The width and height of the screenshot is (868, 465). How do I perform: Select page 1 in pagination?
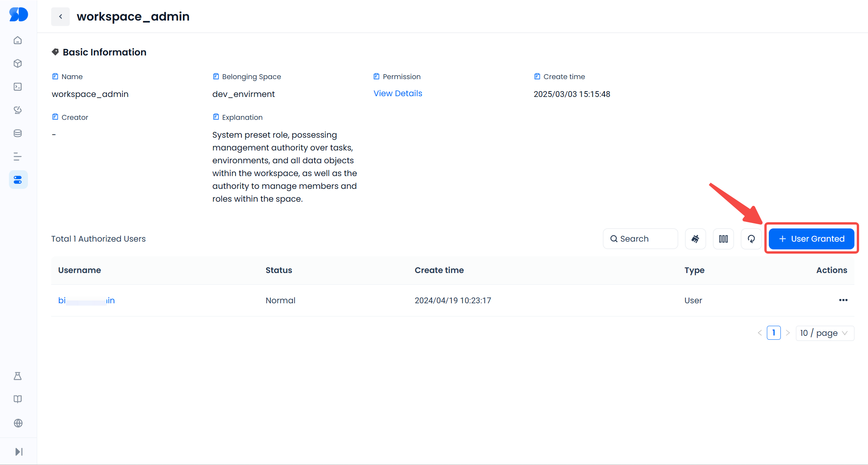tap(773, 333)
